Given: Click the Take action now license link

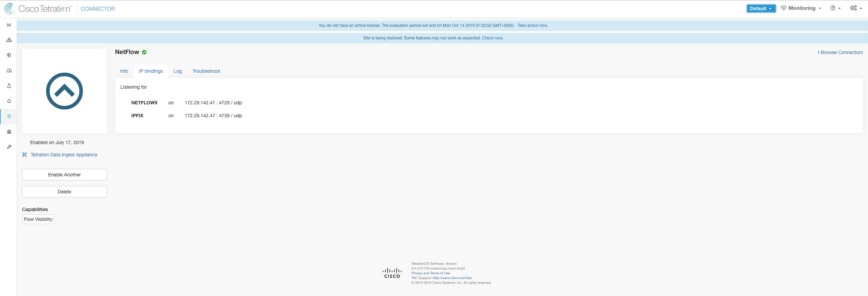Looking at the screenshot, I should pyautogui.click(x=533, y=25).
